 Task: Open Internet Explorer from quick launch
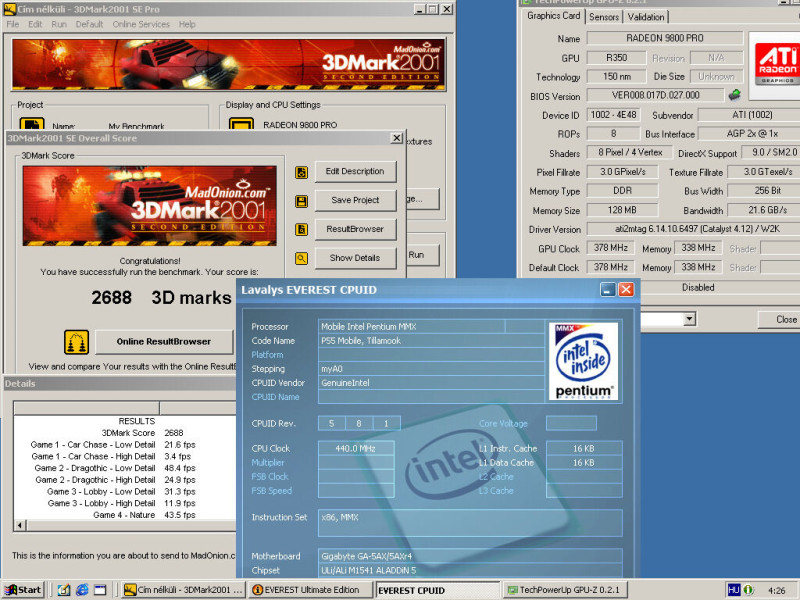(x=82, y=590)
